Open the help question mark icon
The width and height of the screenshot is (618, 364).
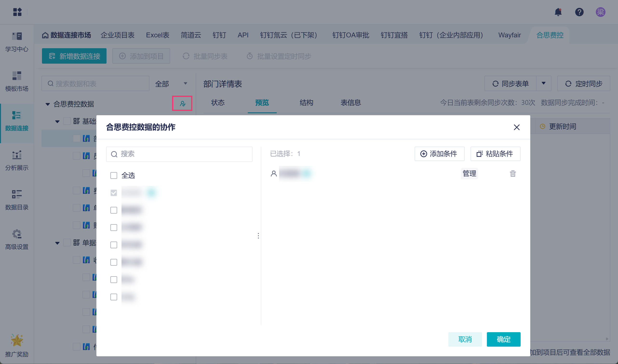[x=579, y=12]
